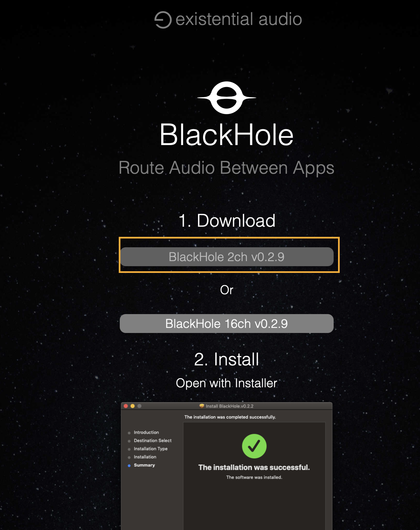Select the Summary step in installer image
420x530 pixels.
pos(144,465)
